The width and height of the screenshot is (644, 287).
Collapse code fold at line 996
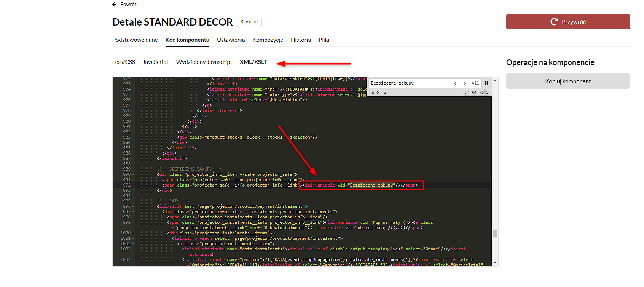coord(133,207)
